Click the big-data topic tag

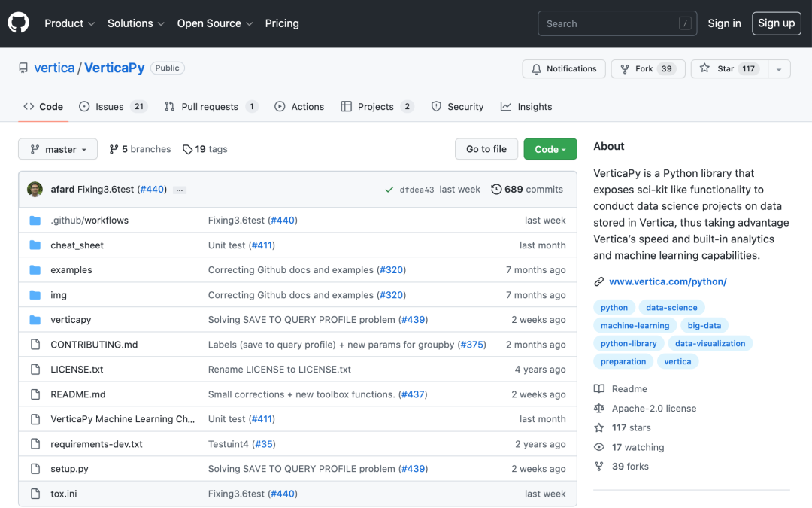point(704,326)
